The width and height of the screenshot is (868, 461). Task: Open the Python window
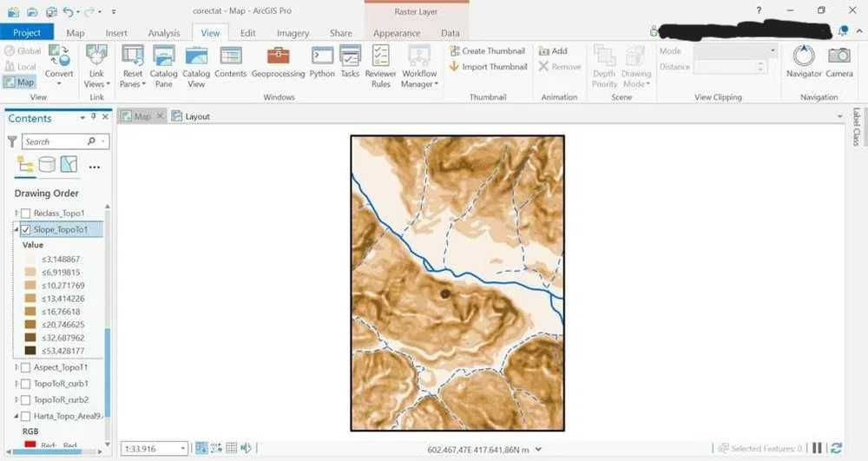coord(322,62)
